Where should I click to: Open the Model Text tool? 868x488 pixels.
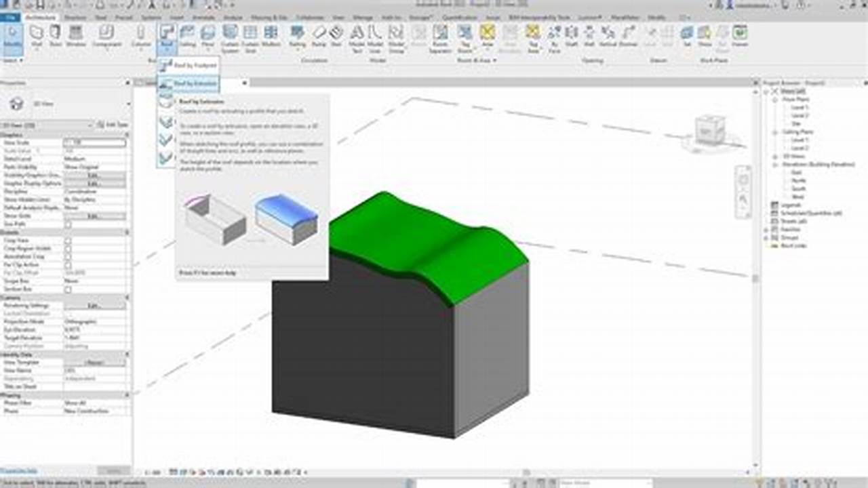pos(357,34)
